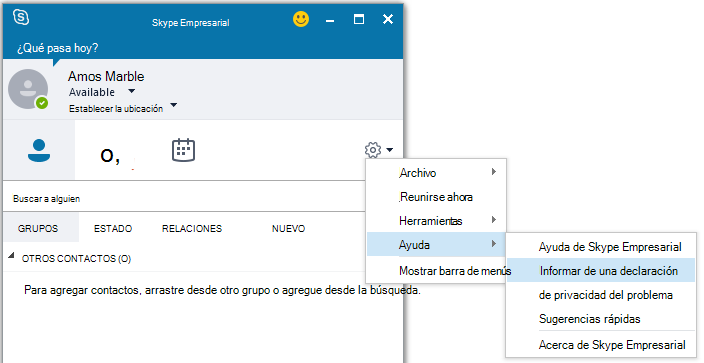Click Amos Marble's profile avatar
Viewport: 704px width, 363px height.
point(28,89)
